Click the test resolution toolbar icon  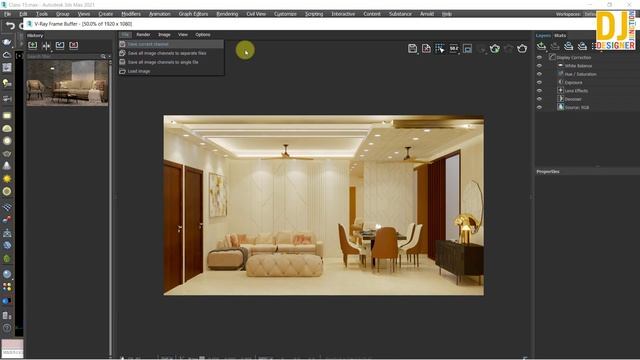coord(467,49)
